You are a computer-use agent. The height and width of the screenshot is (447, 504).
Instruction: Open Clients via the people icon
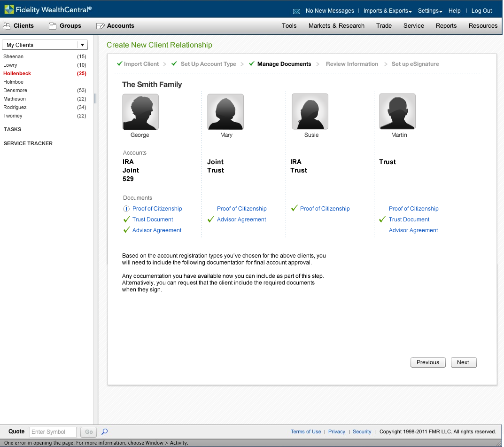7,26
